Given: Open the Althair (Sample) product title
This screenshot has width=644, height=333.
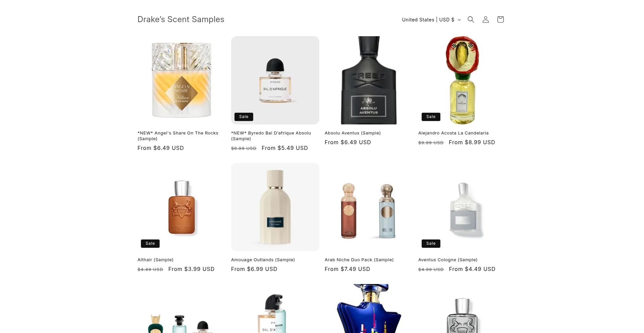Looking at the screenshot, I should pos(155,260).
